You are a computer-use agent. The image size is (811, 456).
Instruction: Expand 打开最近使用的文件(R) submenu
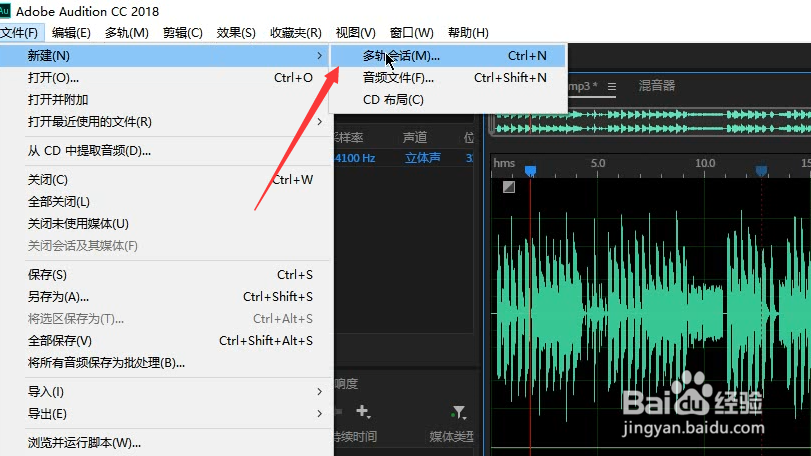pyautogui.click(x=166, y=121)
